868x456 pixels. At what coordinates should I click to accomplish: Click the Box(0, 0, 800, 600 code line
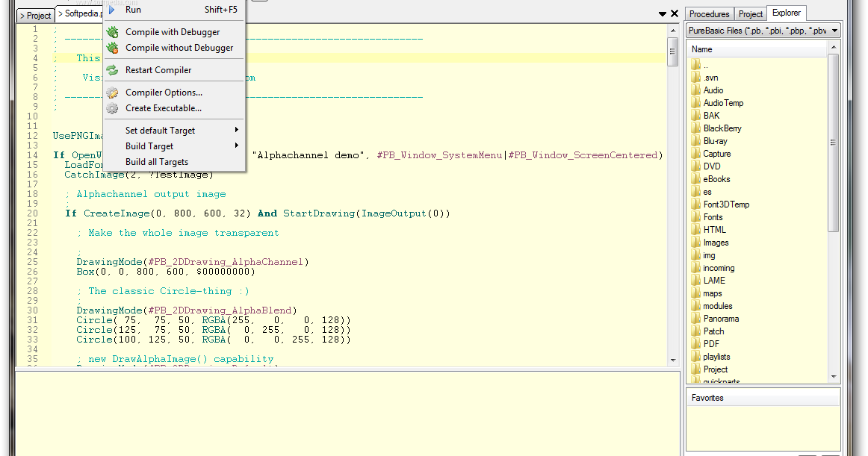(x=166, y=272)
